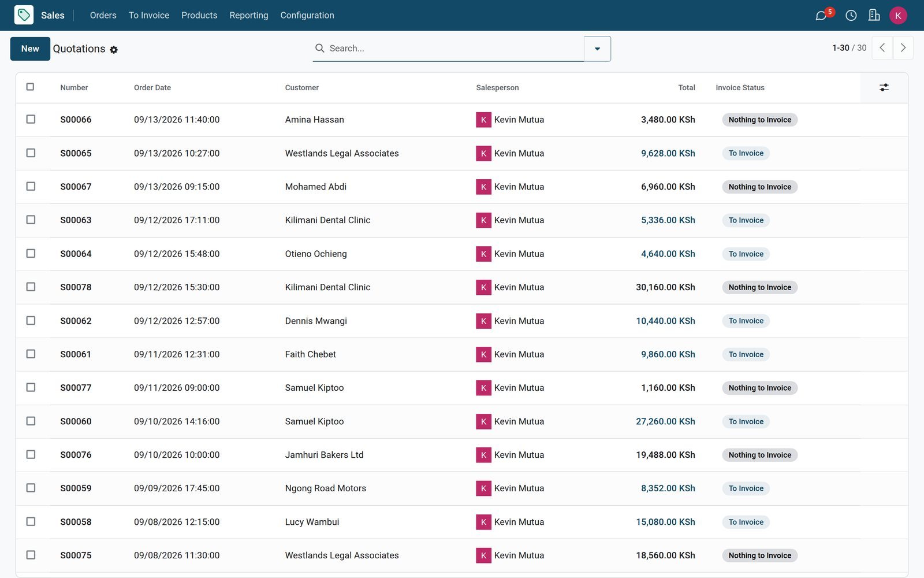The width and height of the screenshot is (924, 578).
Task: Check the box for order S00061
Action: pyautogui.click(x=31, y=354)
